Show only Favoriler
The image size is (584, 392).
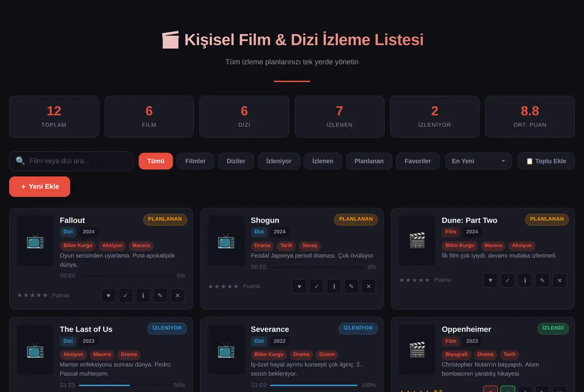418,161
